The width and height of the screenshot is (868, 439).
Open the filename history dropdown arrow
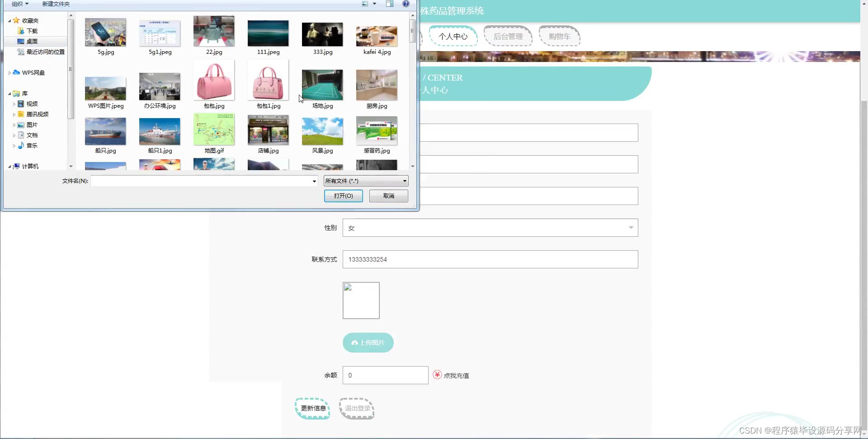click(x=314, y=181)
